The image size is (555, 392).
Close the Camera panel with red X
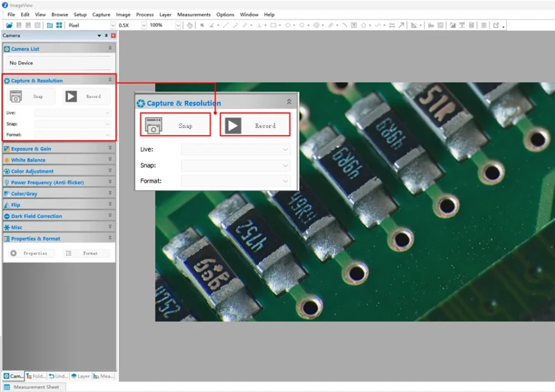point(113,36)
